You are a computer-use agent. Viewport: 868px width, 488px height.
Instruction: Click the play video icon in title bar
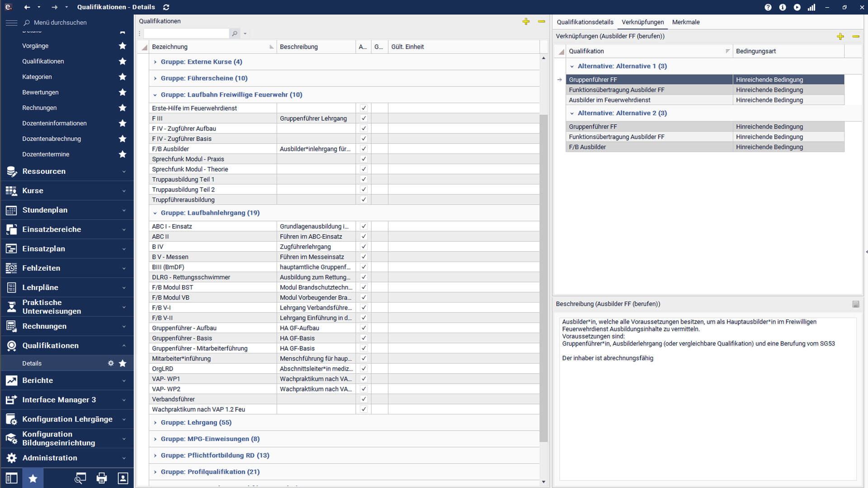point(797,7)
